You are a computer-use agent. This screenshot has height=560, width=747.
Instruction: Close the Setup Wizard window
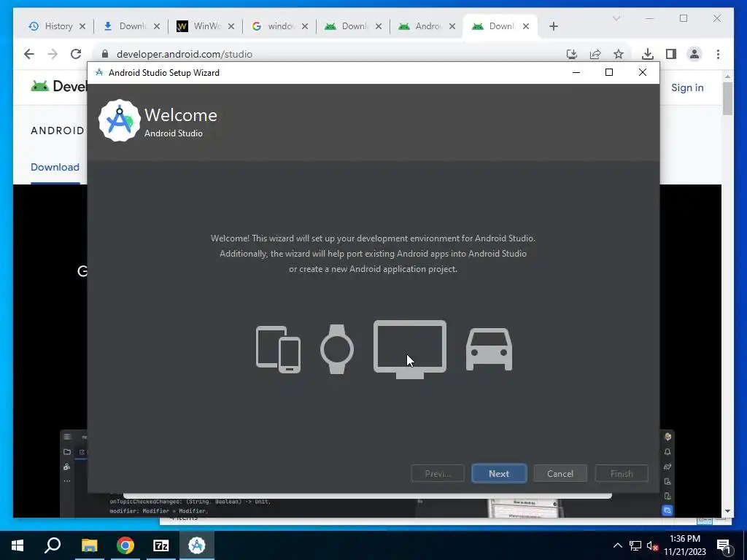[642, 72]
